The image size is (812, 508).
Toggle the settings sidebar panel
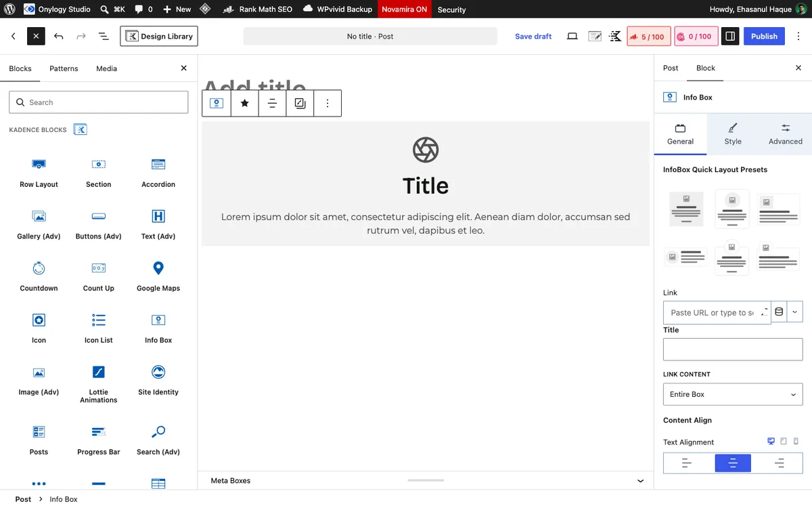(x=729, y=37)
